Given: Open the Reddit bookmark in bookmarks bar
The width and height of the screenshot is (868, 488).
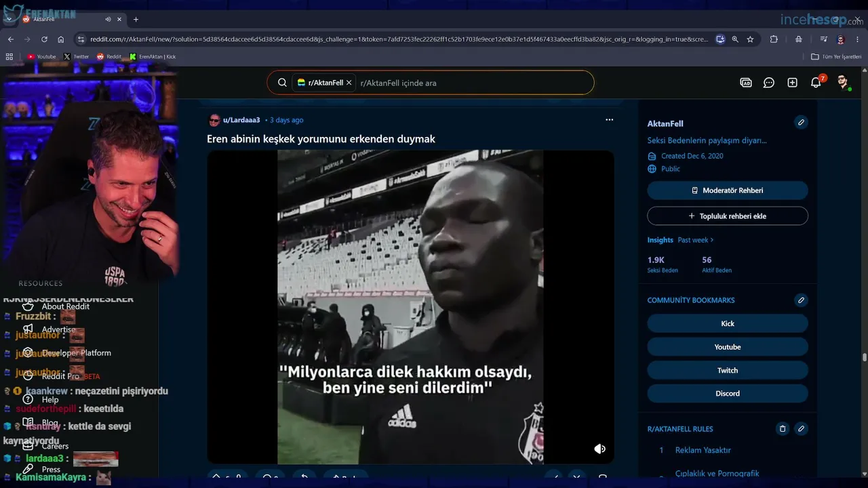Looking at the screenshot, I should pos(110,57).
